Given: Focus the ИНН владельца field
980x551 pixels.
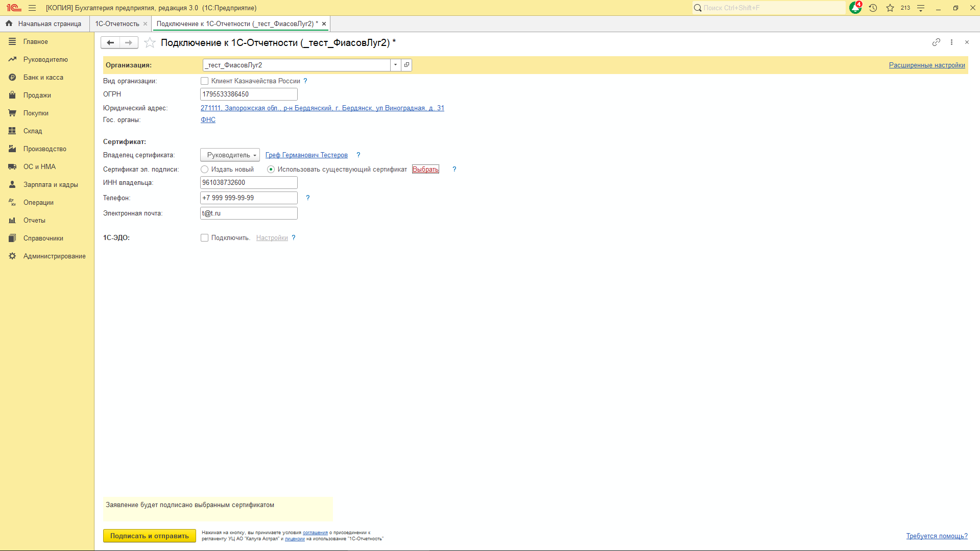Looking at the screenshot, I should [249, 182].
